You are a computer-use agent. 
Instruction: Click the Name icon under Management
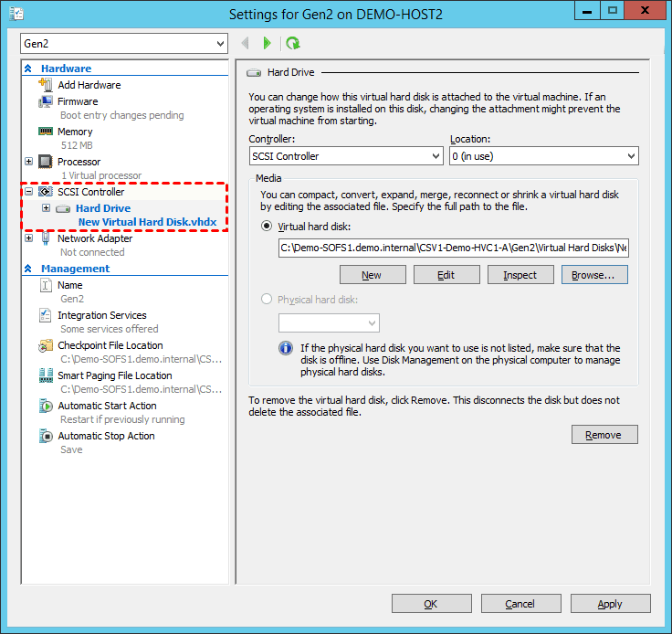(46, 285)
